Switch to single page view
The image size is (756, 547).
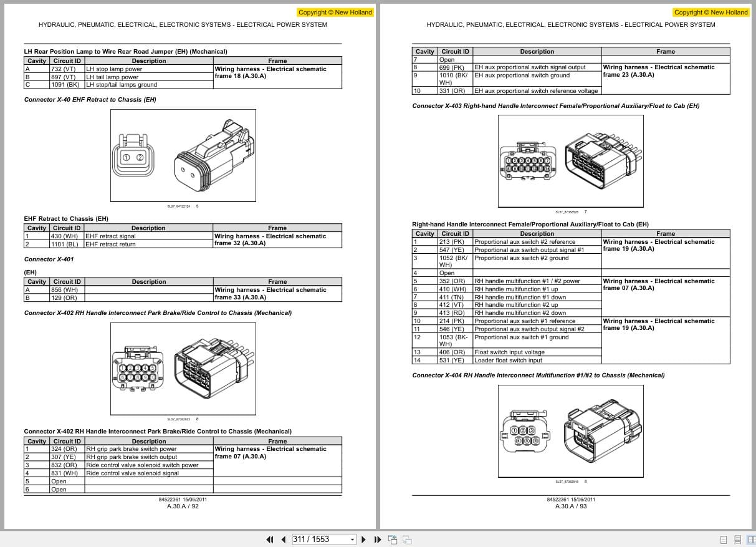point(724,540)
